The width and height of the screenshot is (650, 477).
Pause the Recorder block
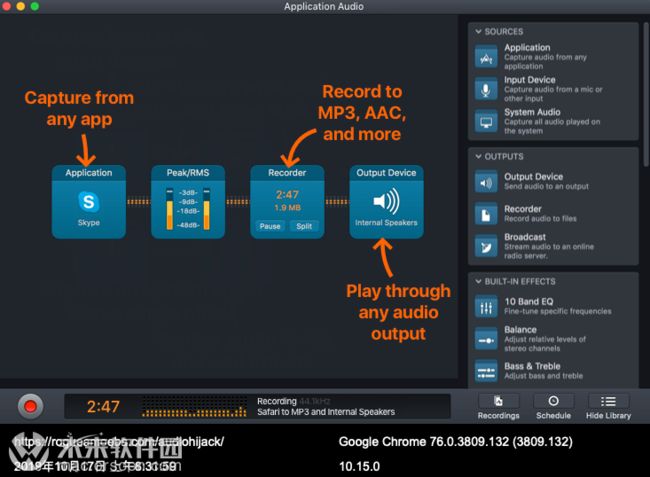click(270, 226)
